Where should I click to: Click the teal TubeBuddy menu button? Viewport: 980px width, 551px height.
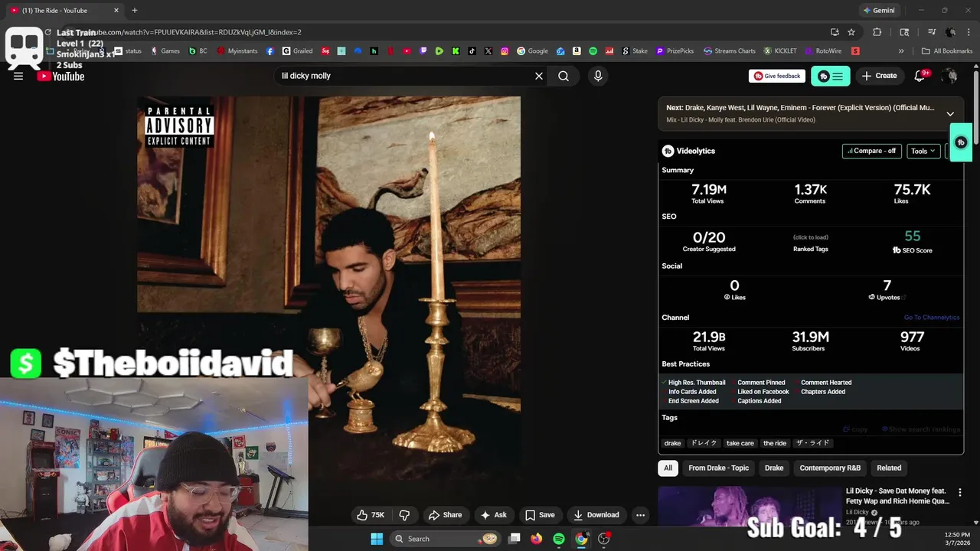[831, 76]
